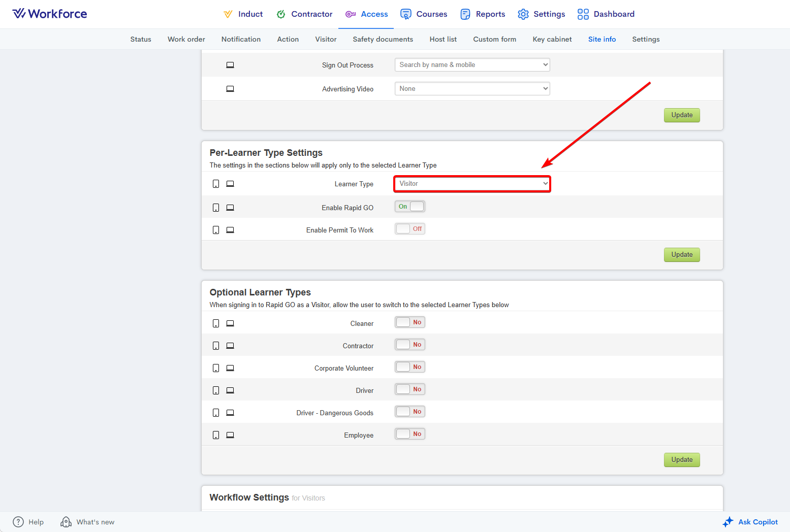Click the Settings gear icon

[x=523, y=14]
